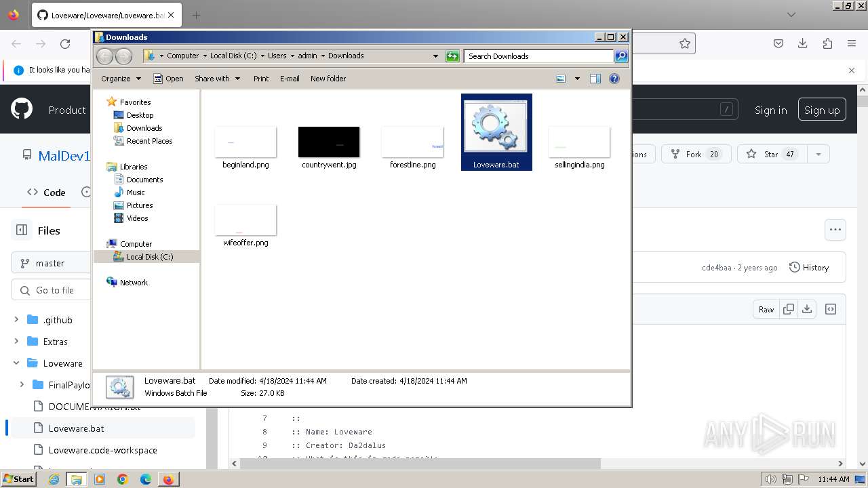Select Desktop in the navigation pane
868x488 pixels.
tap(140, 115)
